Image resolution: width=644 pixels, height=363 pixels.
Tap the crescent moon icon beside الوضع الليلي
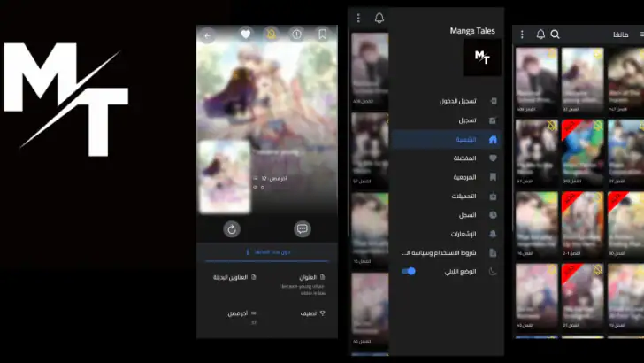click(x=493, y=271)
